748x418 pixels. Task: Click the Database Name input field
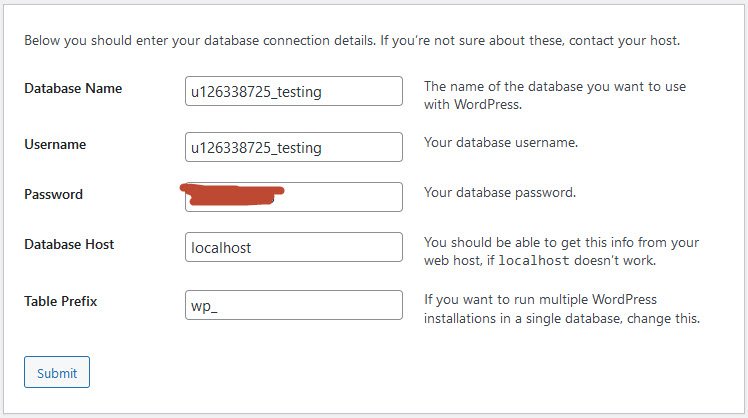(294, 91)
